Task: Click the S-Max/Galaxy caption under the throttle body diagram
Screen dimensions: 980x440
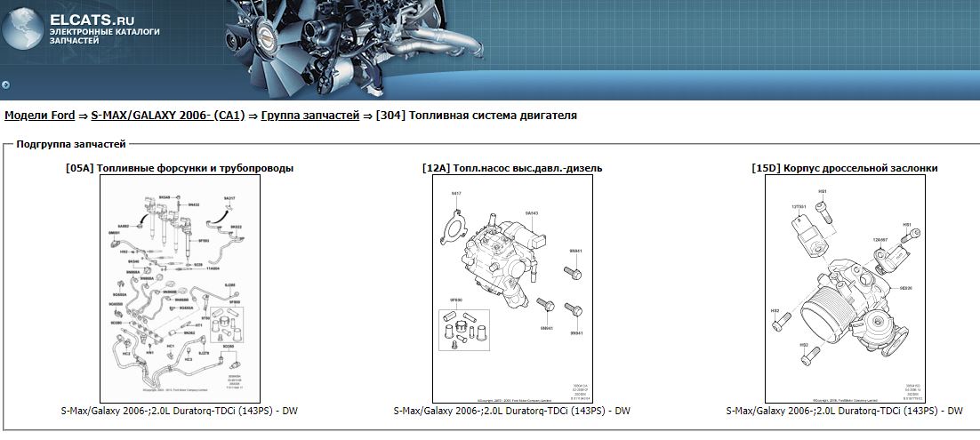Action: 844,412
